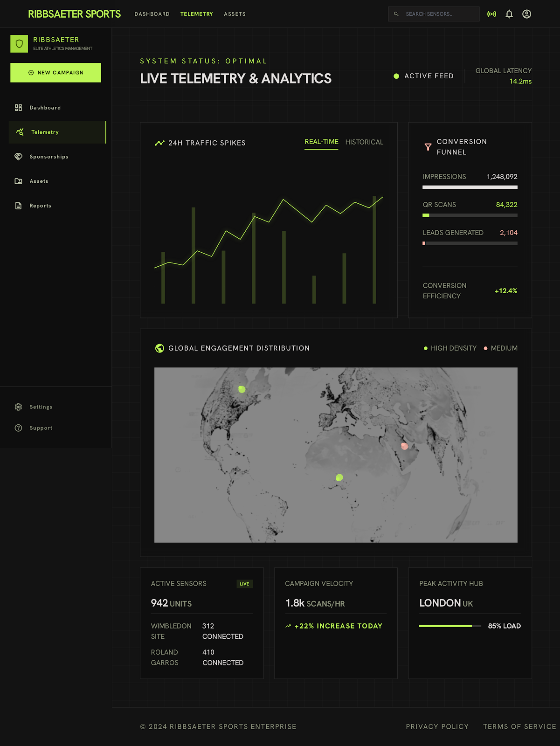Click the LIVE badge on Active Sensors
560x746 pixels.
(244, 584)
